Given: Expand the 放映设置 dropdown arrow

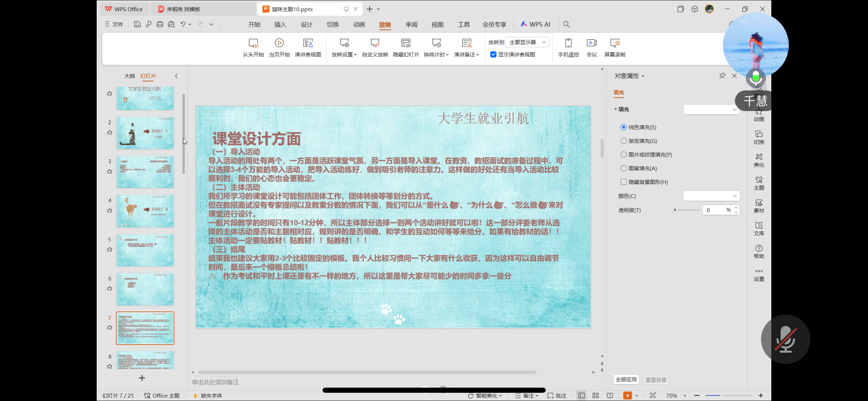Looking at the screenshot, I should point(355,55).
